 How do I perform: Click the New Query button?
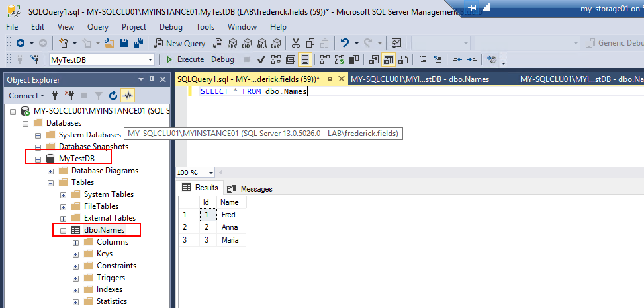(179, 43)
